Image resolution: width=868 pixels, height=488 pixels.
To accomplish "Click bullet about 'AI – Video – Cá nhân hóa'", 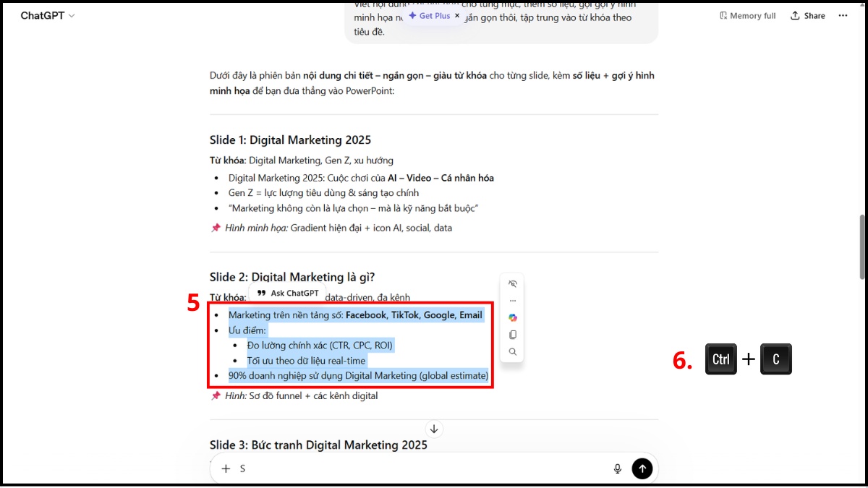I will [x=361, y=178].
